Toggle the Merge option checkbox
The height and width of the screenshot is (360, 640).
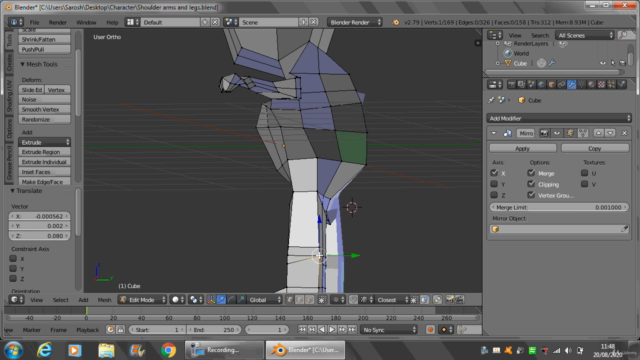click(x=531, y=173)
